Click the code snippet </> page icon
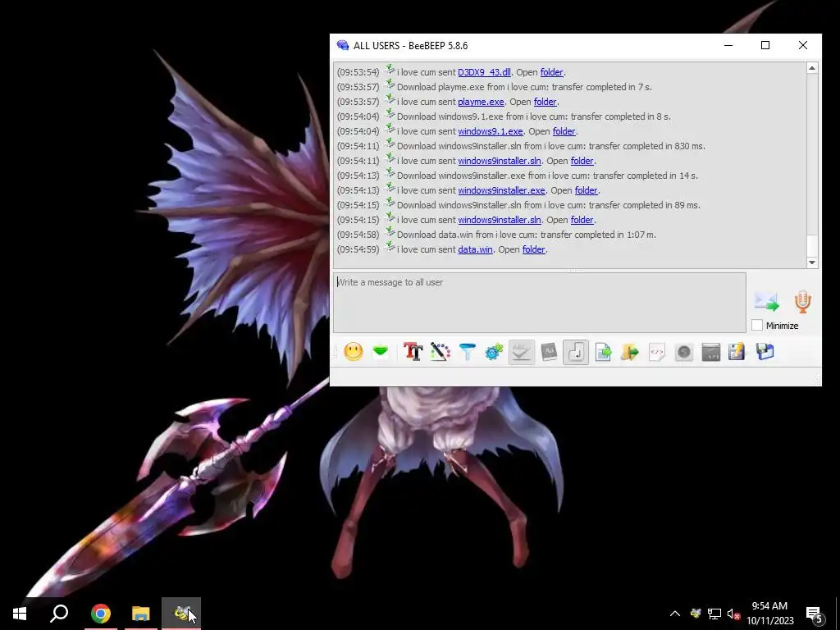Image resolution: width=840 pixels, height=630 pixels. 657,352
